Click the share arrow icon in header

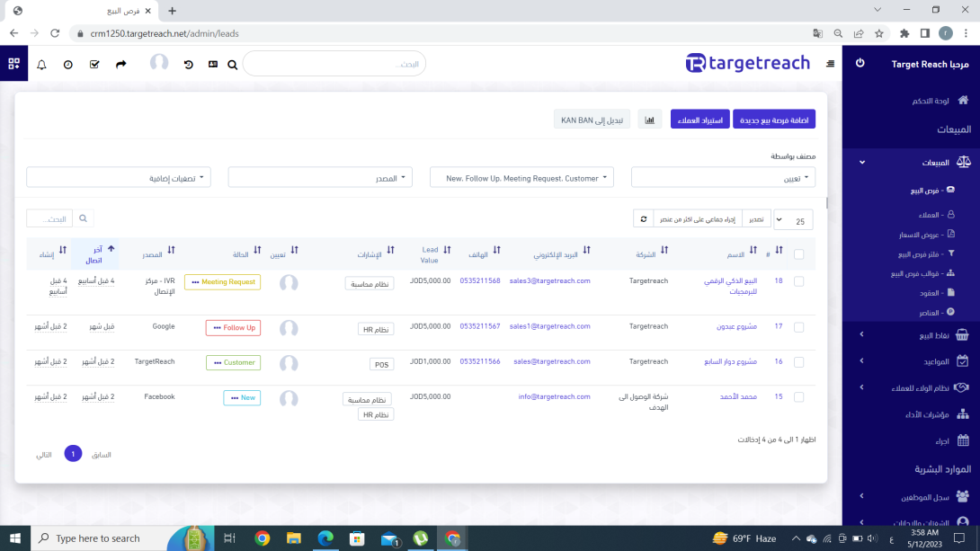[121, 65]
